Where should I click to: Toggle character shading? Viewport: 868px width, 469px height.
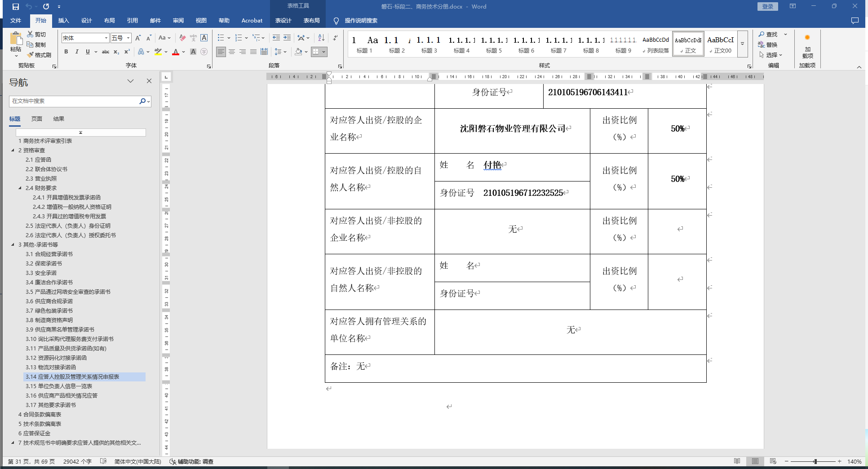[x=193, y=52]
